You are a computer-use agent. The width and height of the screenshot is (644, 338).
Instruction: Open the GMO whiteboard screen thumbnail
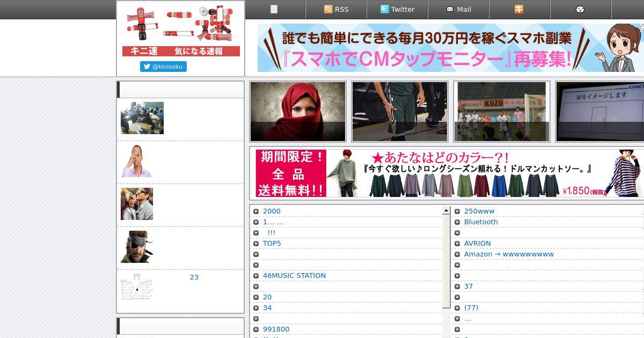tap(600, 112)
